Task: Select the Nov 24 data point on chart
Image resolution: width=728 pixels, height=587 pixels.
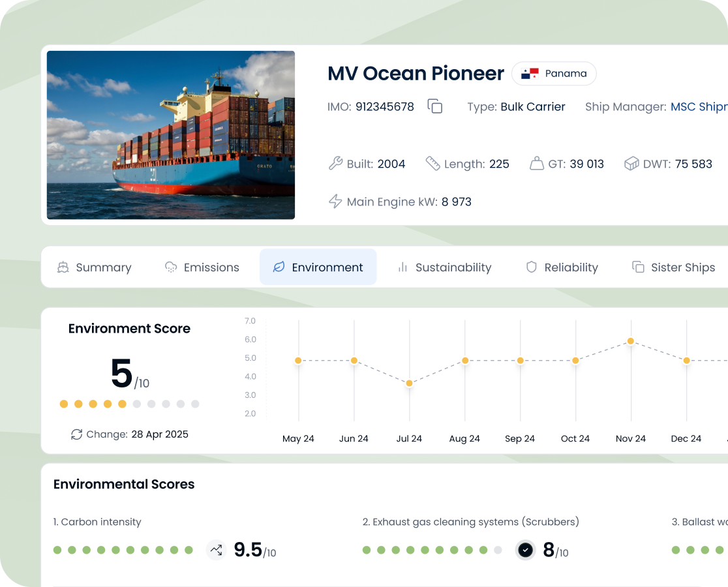Action: (x=631, y=341)
